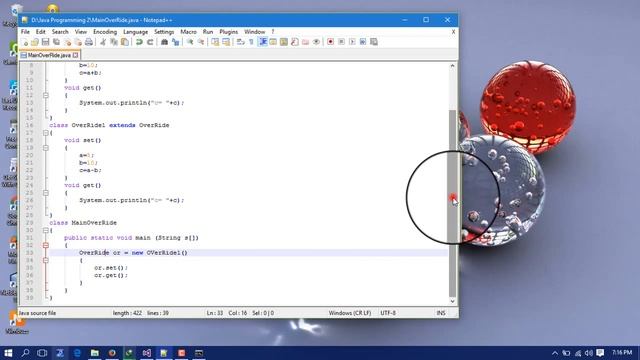The height and width of the screenshot is (360, 640).
Task: Open the Document Map icon
Action: (284, 42)
